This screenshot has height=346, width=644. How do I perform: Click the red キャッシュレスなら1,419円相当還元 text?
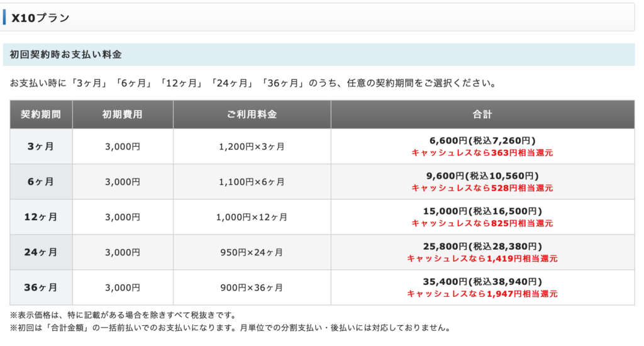(482, 259)
